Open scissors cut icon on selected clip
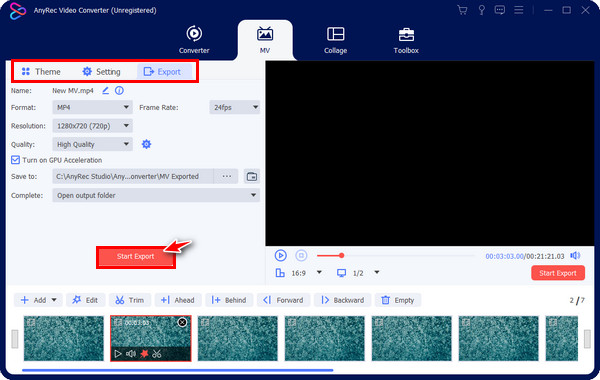The width and height of the screenshot is (600, 380). point(157,354)
